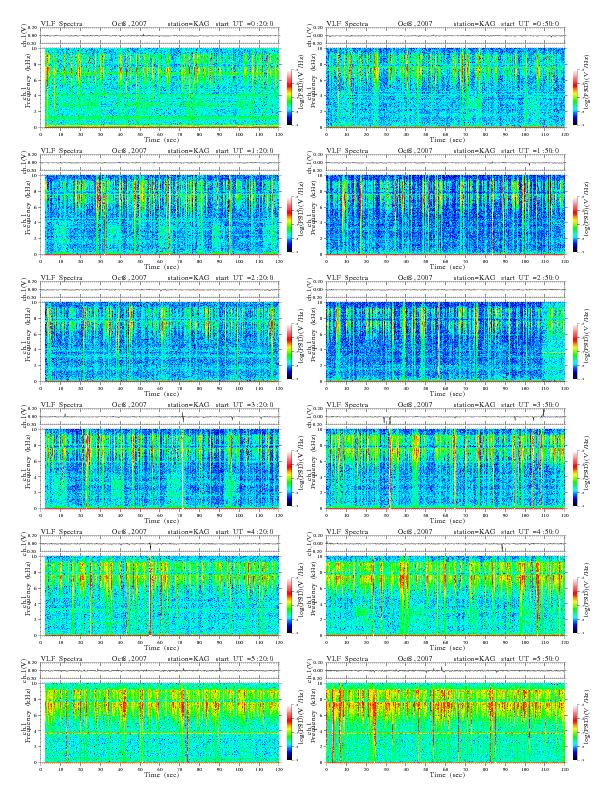Select the ch.1 waveform strip above the UT 4:20:0 spectrogram
The width and height of the screenshot is (612, 792).
[x=160, y=543]
